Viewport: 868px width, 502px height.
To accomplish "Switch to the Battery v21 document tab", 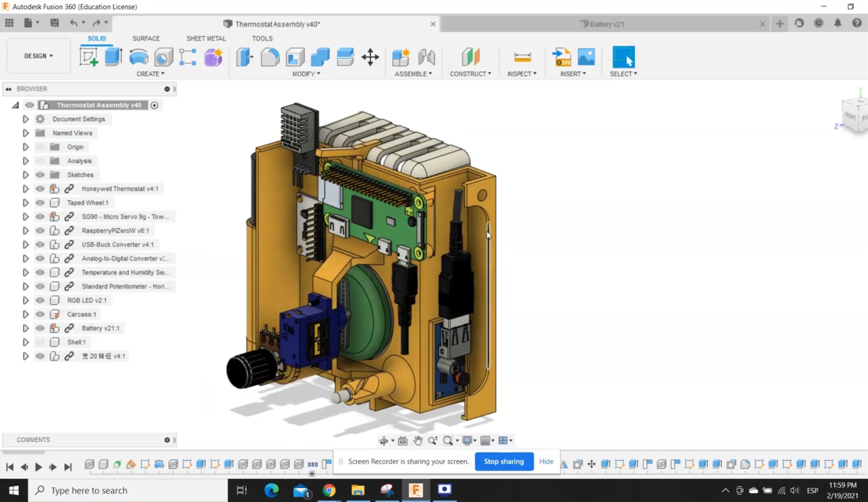I will (x=606, y=24).
